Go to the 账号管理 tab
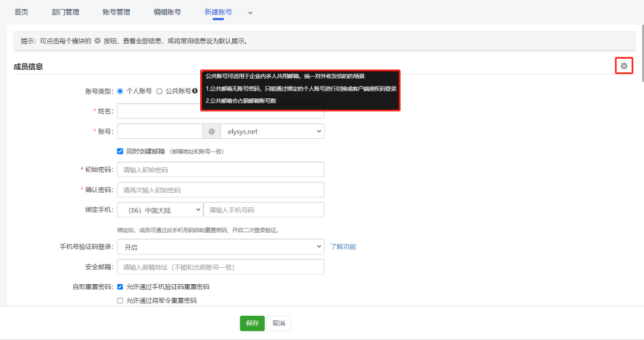The image size is (644, 340). (116, 12)
